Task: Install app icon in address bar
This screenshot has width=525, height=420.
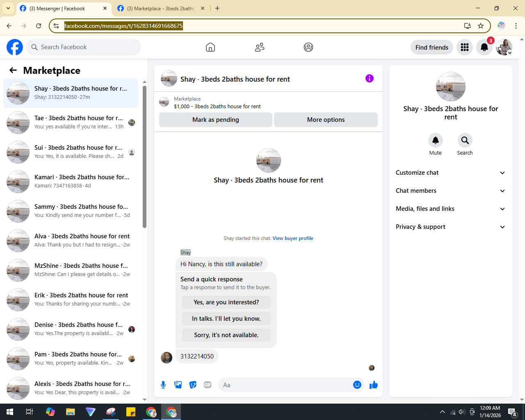Action: [468, 26]
